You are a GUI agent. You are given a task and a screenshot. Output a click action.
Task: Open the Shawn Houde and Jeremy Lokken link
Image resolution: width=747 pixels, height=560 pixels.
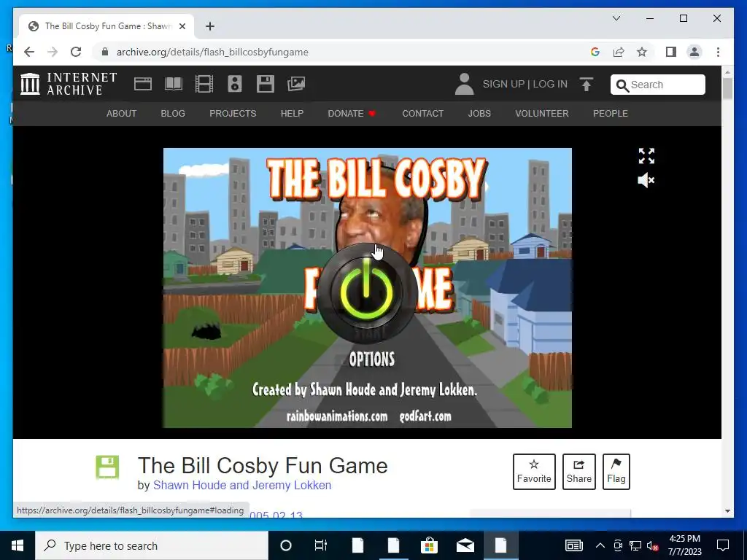[x=242, y=485]
